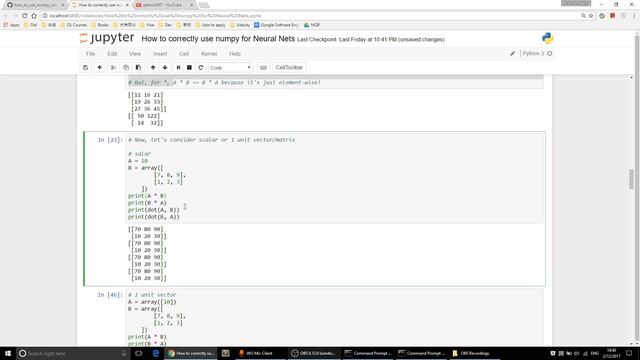
Task: Click the red extension icon in Chrome
Action: pos(612,16)
